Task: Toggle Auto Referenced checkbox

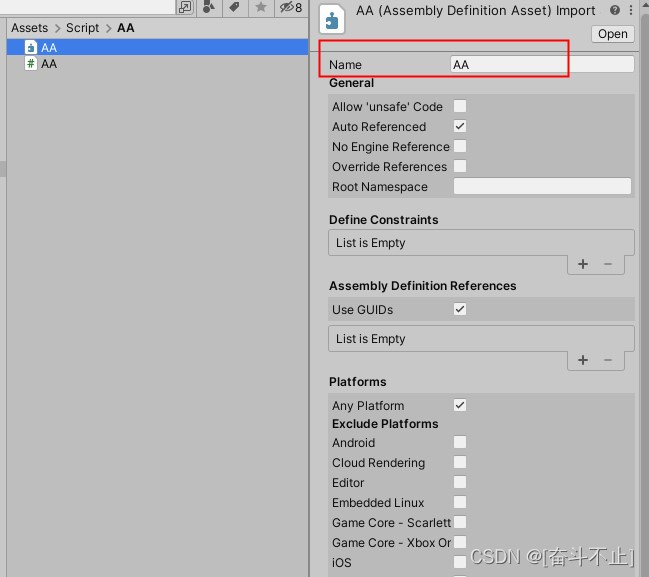Action: tap(460, 126)
